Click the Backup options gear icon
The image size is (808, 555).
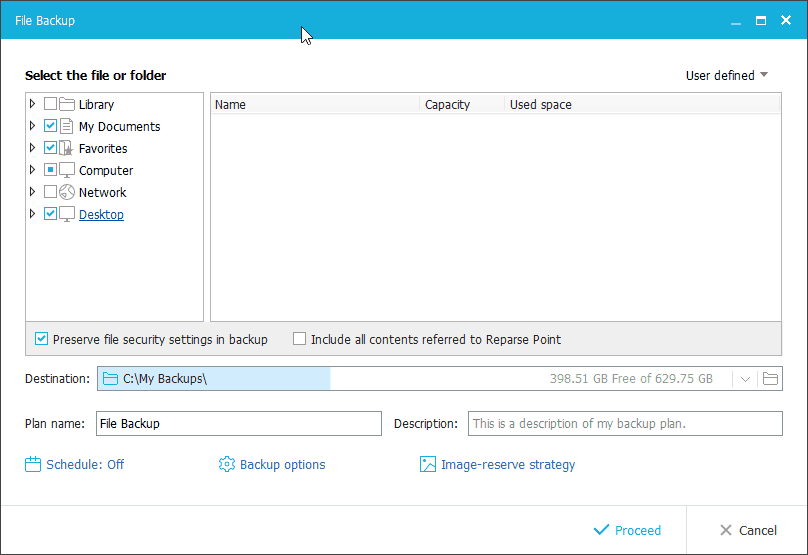pyautogui.click(x=227, y=464)
